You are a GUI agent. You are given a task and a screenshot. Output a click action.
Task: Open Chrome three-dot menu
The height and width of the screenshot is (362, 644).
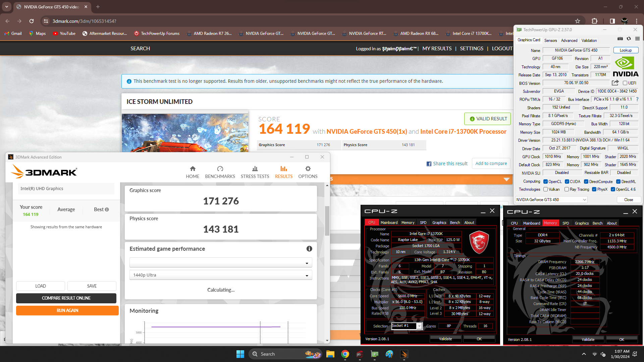[637, 21]
